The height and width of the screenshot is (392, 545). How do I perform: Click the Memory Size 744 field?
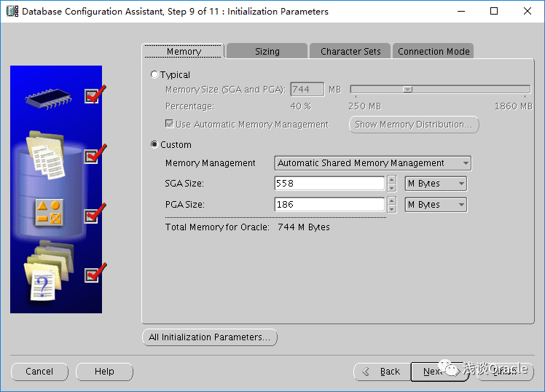pyautogui.click(x=307, y=90)
